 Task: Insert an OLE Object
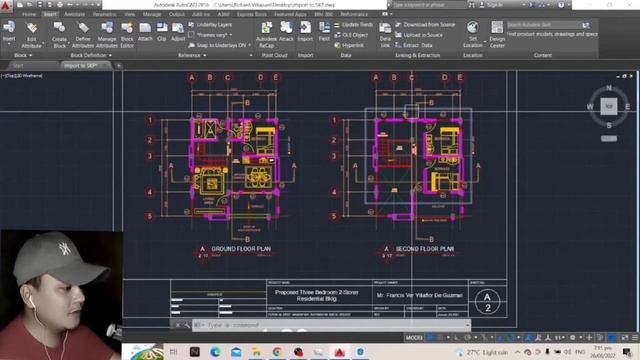click(x=351, y=35)
